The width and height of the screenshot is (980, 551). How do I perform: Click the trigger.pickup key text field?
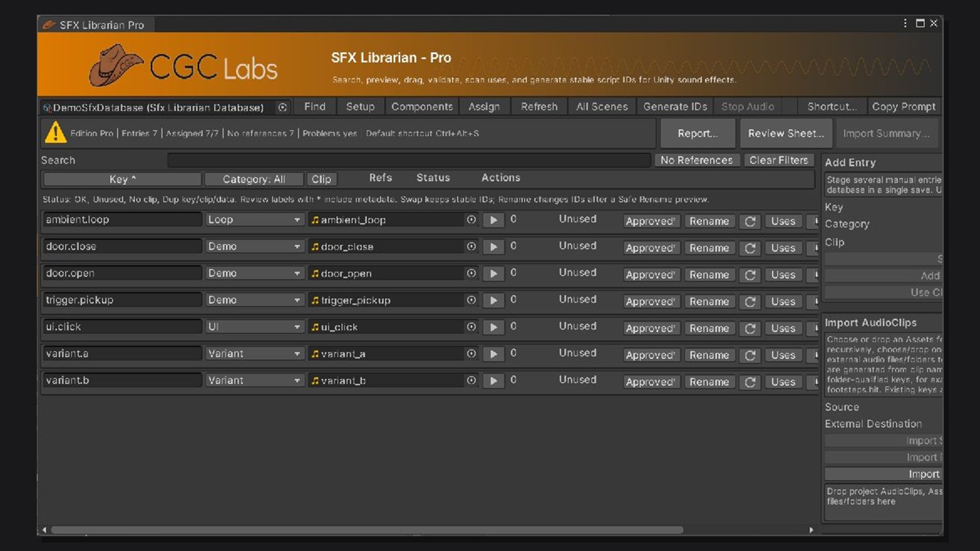(x=122, y=300)
